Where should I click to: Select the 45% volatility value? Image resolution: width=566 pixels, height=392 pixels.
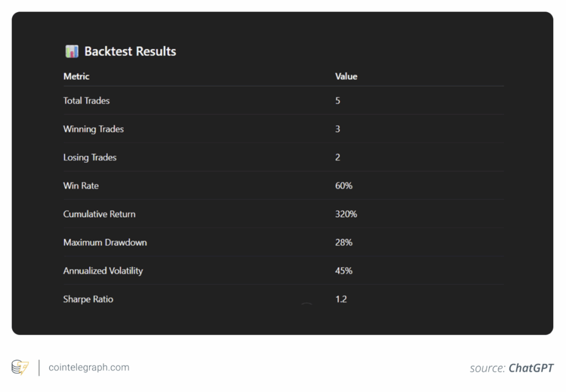coord(343,271)
